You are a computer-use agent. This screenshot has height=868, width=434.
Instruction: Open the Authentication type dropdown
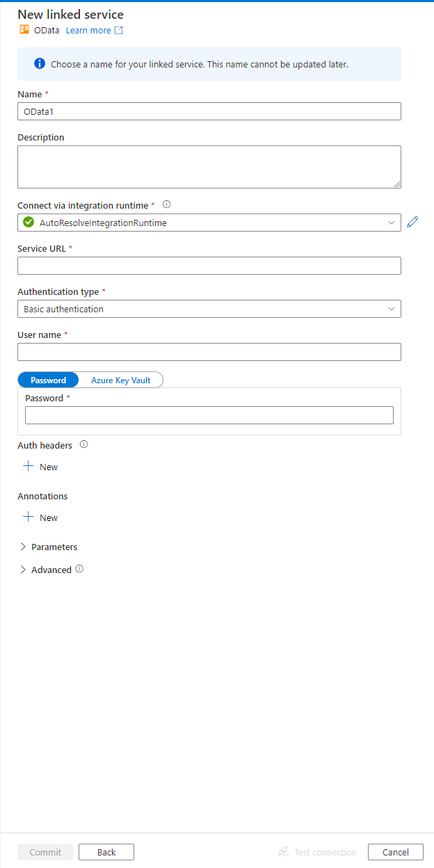(x=392, y=308)
